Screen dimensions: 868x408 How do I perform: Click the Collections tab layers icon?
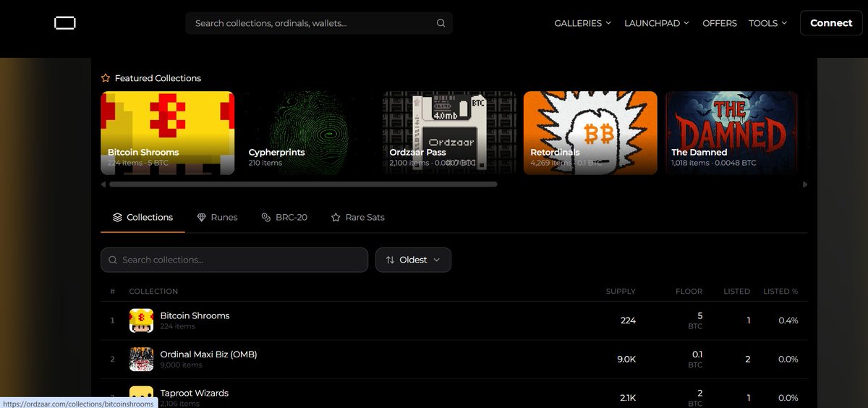click(117, 217)
